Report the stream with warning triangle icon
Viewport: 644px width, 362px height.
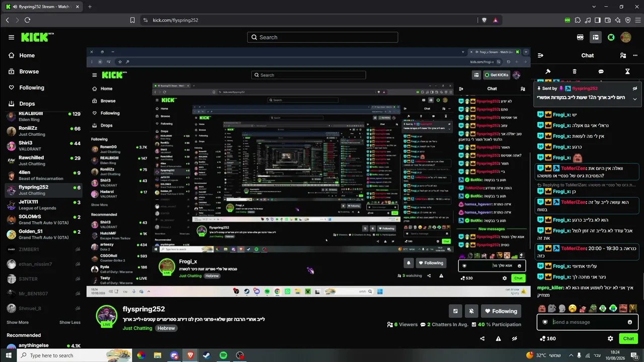tap(499, 339)
